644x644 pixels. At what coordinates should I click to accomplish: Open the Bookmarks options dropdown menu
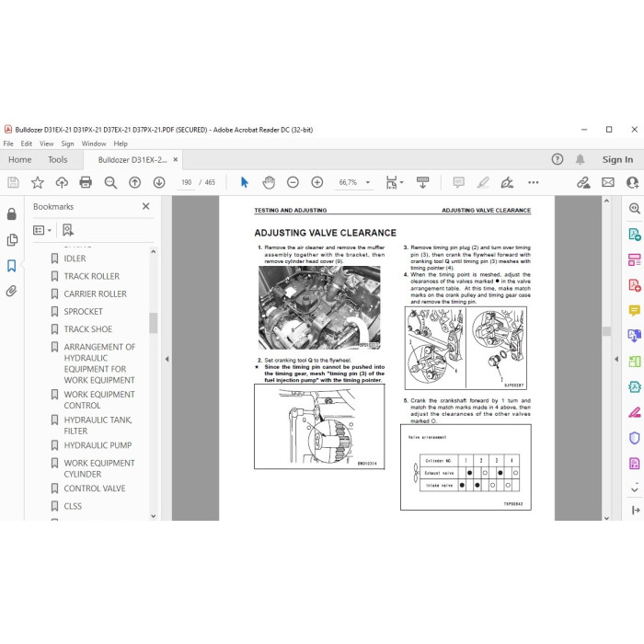(42, 230)
